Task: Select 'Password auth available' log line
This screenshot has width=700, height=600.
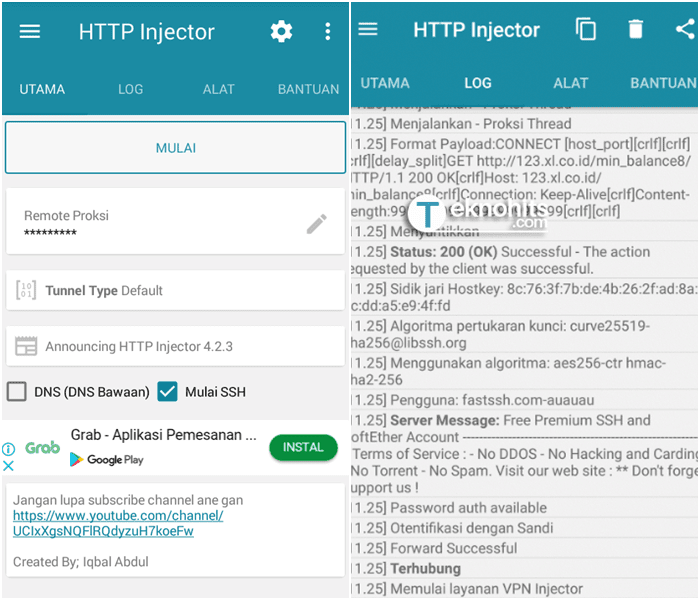Action: tap(525, 508)
